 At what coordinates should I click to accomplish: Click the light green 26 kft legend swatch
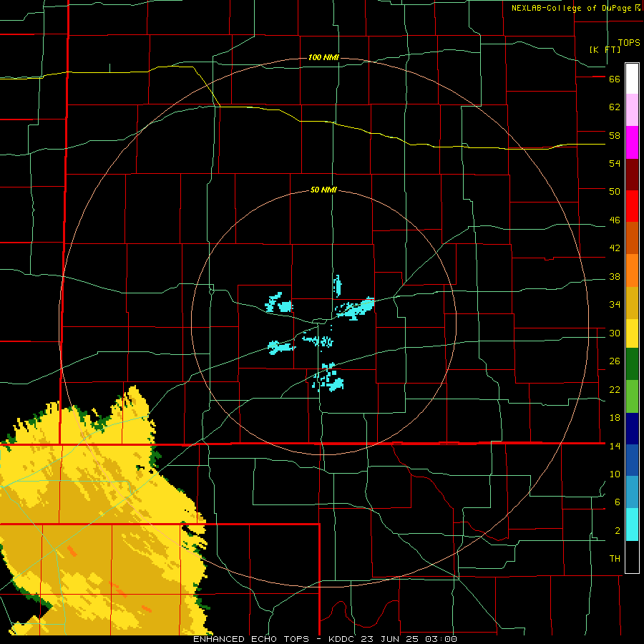coord(632,396)
